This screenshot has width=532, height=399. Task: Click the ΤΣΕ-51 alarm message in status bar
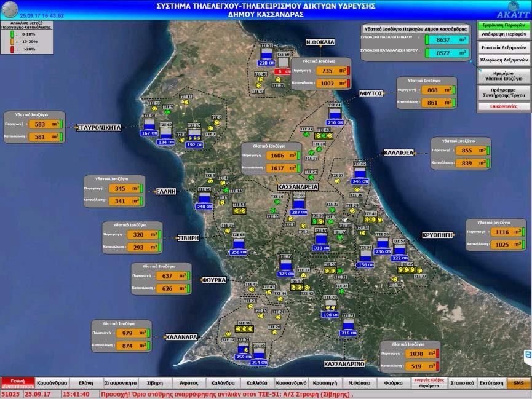tap(227, 394)
